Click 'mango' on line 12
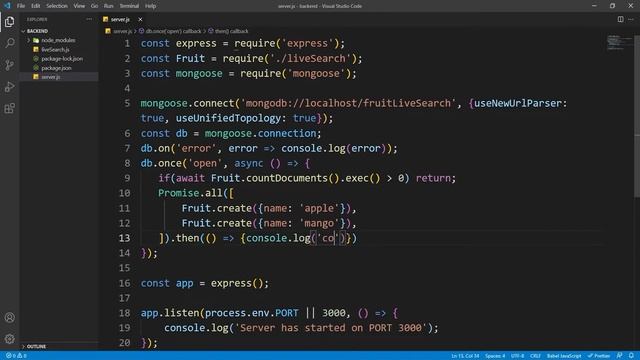This screenshot has width=640, height=360. pyautogui.click(x=320, y=223)
